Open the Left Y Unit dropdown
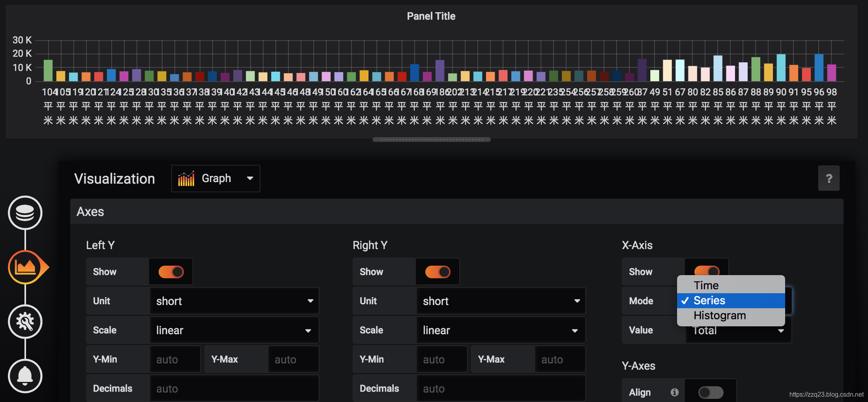The image size is (868, 402). coord(234,301)
